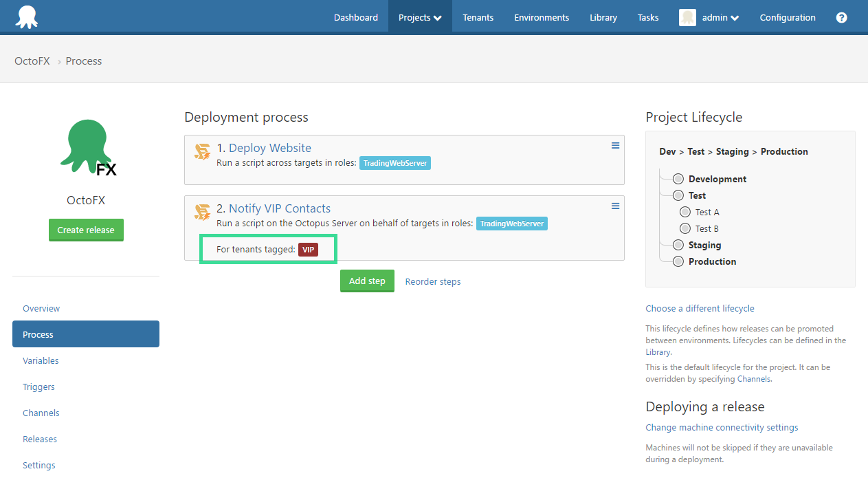Image resolution: width=868 pixels, height=478 pixels.
Task: Click the red VIP tenant tag
Action: [308, 250]
